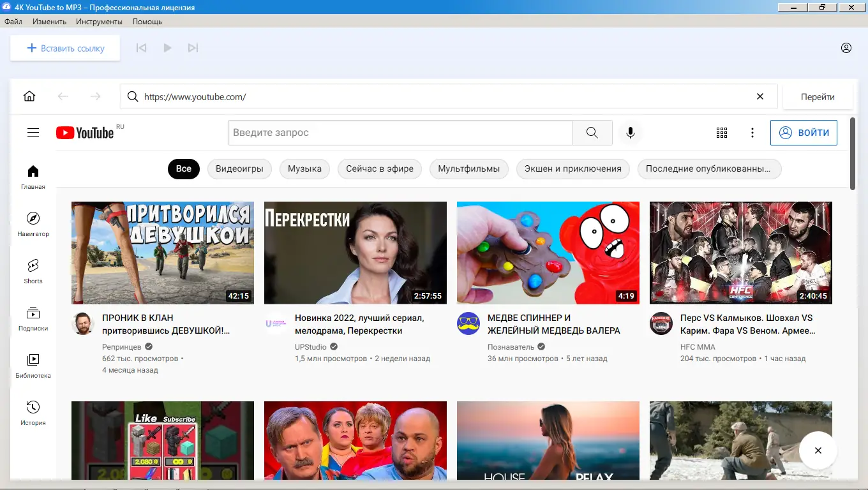Select the skip-back icon in the toolbar

click(141, 47)
